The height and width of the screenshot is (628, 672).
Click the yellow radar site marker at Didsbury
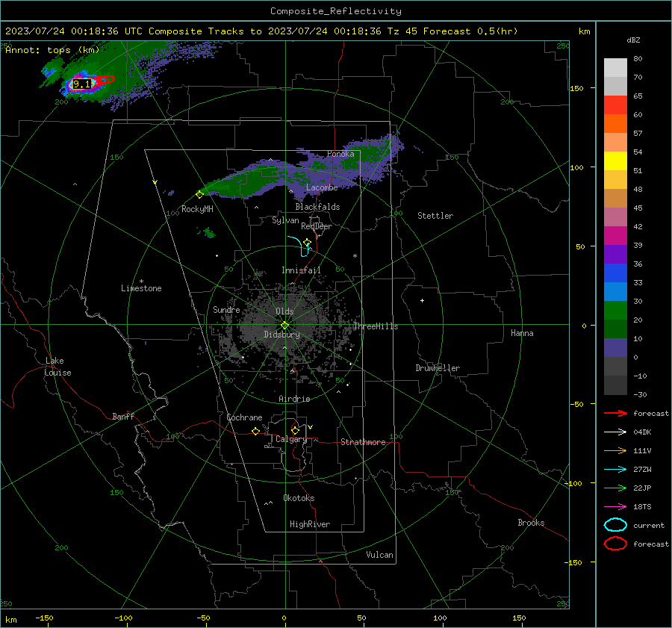coord(285,326)
